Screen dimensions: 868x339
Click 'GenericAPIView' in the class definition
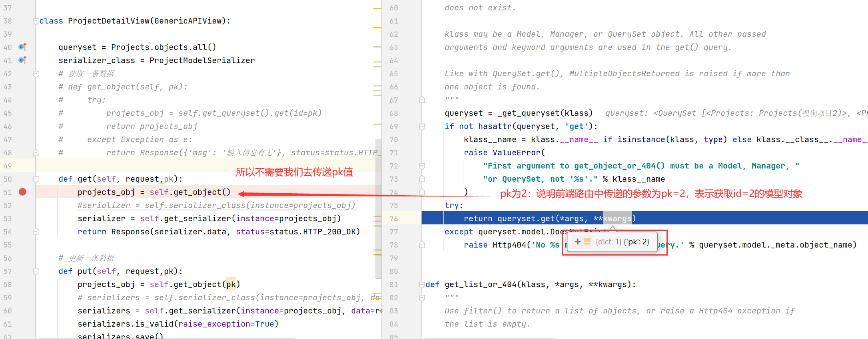tap(188, 21)
